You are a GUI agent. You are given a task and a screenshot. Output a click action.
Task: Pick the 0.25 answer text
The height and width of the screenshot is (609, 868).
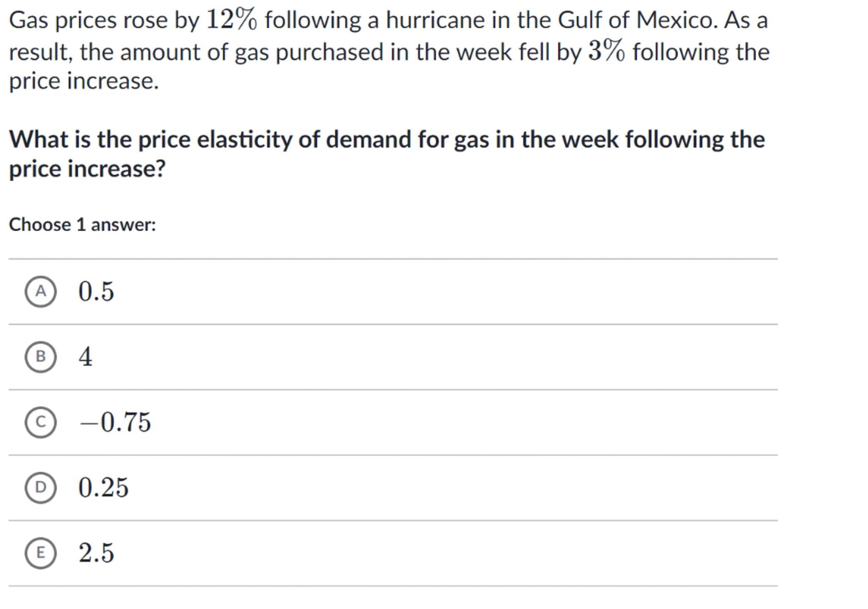click(x=103, y=487)
